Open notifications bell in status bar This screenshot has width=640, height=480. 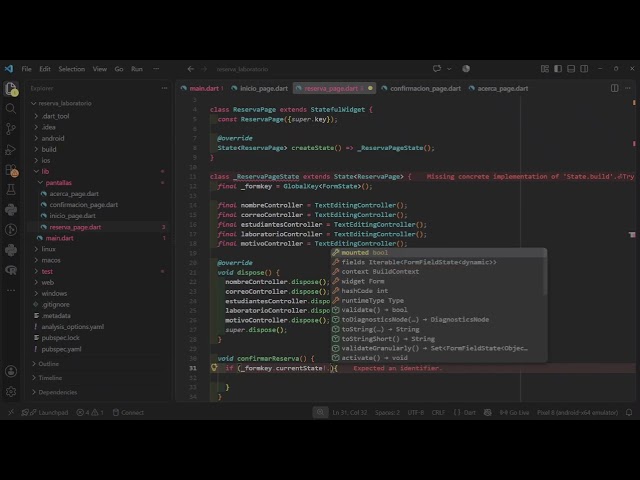(x=629, y=412)
